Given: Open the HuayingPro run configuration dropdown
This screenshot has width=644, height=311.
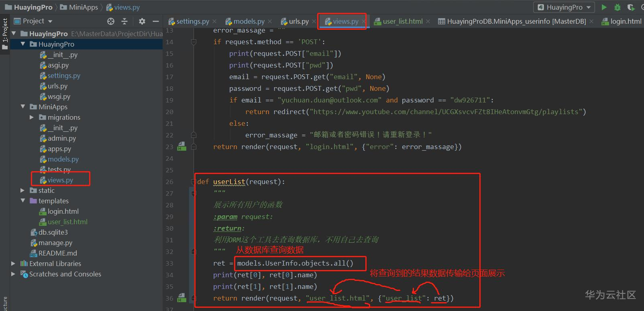Looking at the screenshot, I should point(565,7).
